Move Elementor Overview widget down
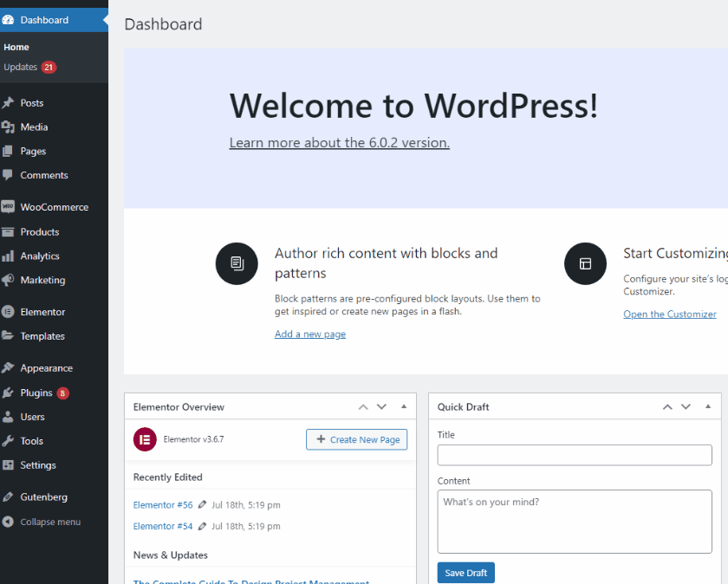Screen dimensions: 728x584 [x=381, y=407]
